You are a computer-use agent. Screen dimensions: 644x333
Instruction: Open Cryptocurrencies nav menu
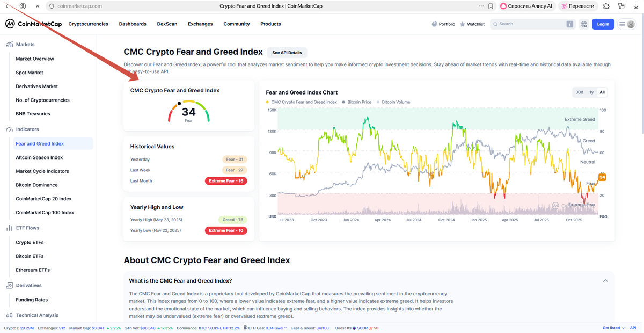[89, 24]
